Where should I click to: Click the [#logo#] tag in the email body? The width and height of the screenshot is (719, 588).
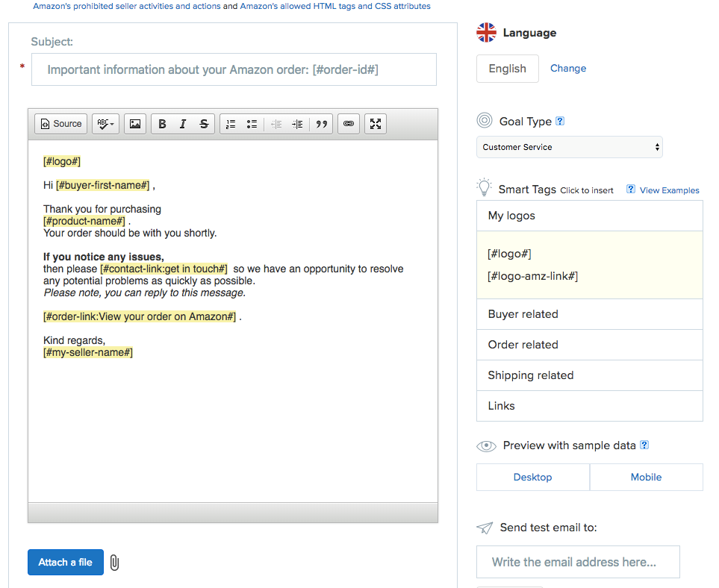point(62,161)
